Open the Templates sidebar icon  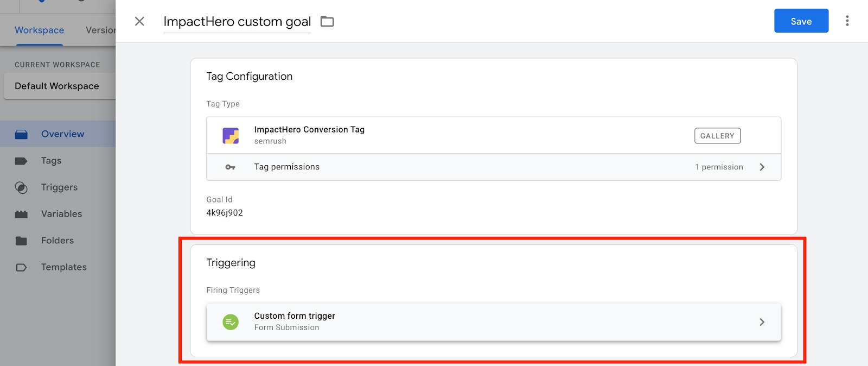point(21,267)
